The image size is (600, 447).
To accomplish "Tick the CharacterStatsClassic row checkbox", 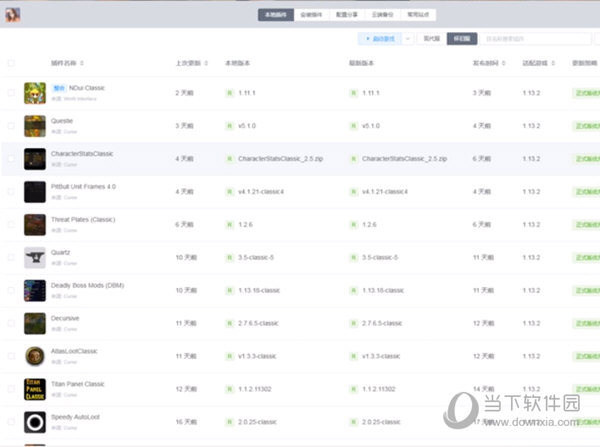I will click(x=11, y=159).
